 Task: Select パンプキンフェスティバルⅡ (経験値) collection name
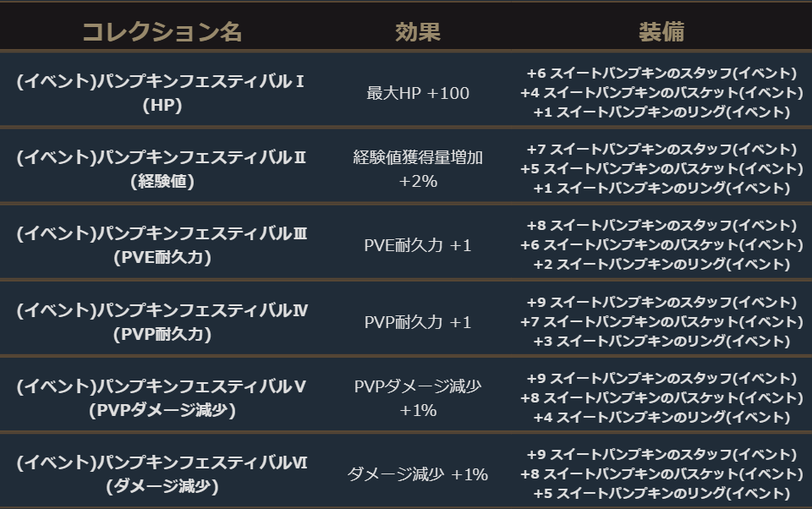point(162,168)
